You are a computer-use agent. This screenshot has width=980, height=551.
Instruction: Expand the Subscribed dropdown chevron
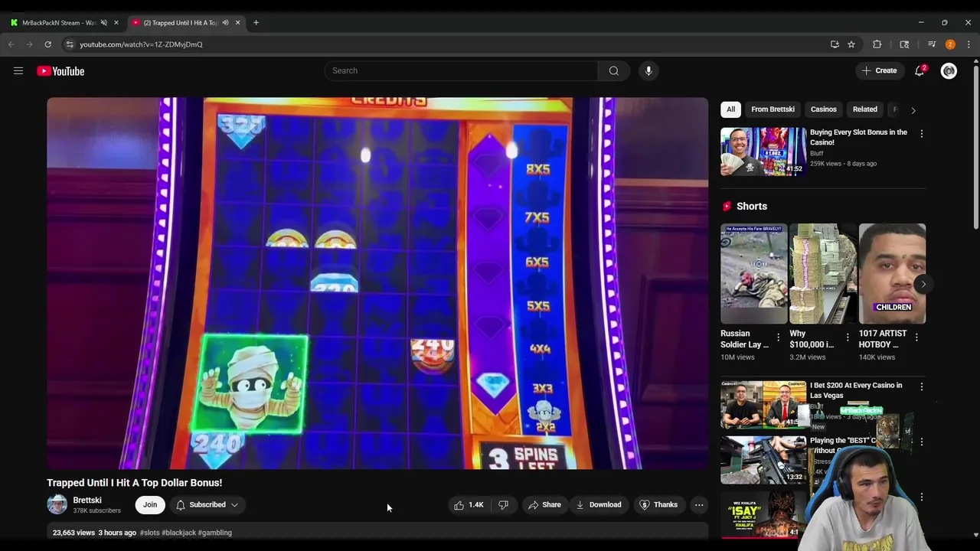tap(234, 505)
